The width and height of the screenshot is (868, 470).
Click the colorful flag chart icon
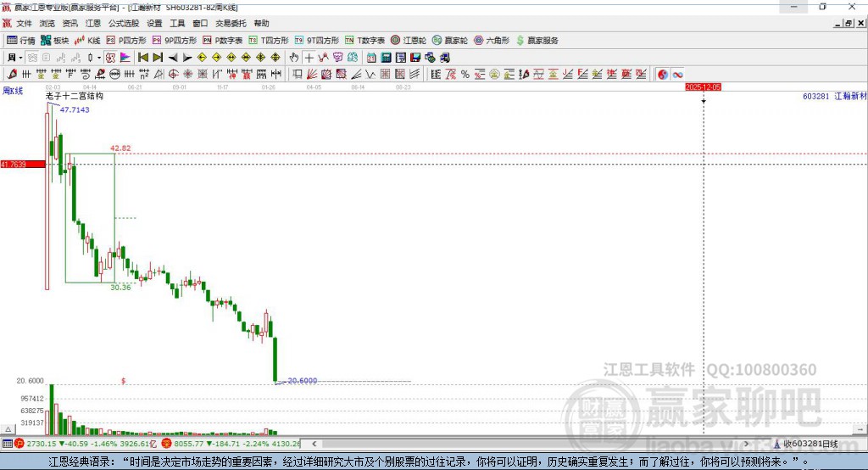click(x=125, y=58)
